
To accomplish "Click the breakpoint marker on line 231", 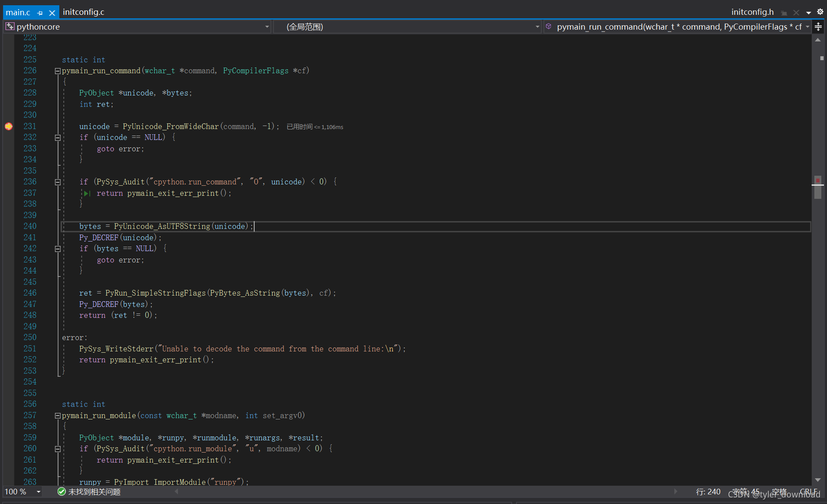I will click(x=9, y=126).
